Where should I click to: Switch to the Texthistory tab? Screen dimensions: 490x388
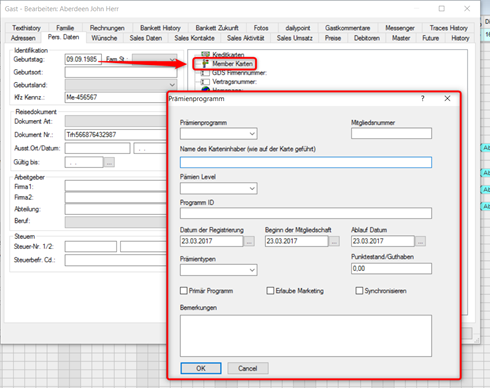(26, 28)
